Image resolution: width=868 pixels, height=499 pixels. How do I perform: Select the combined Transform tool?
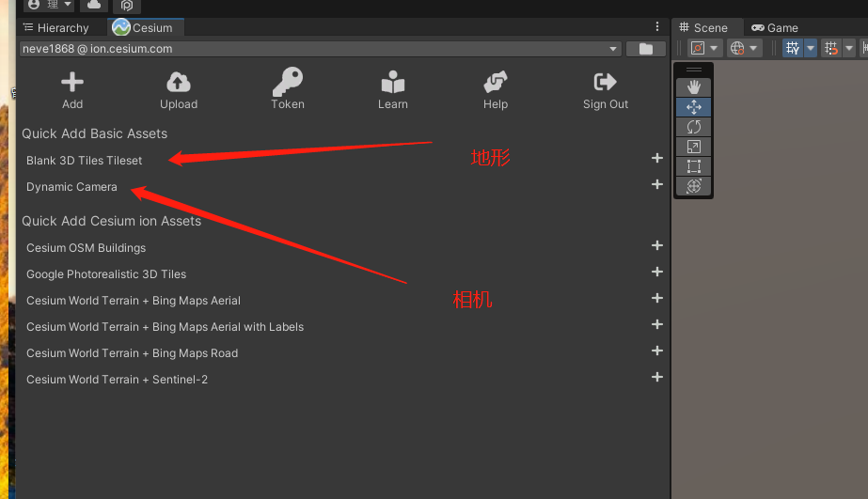pyautogui.click(x=694, y=186)
